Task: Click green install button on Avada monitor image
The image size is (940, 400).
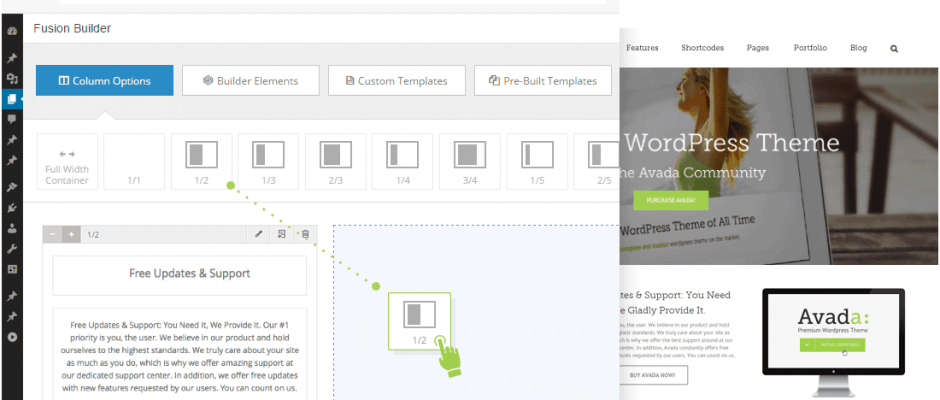Action: 832,345
